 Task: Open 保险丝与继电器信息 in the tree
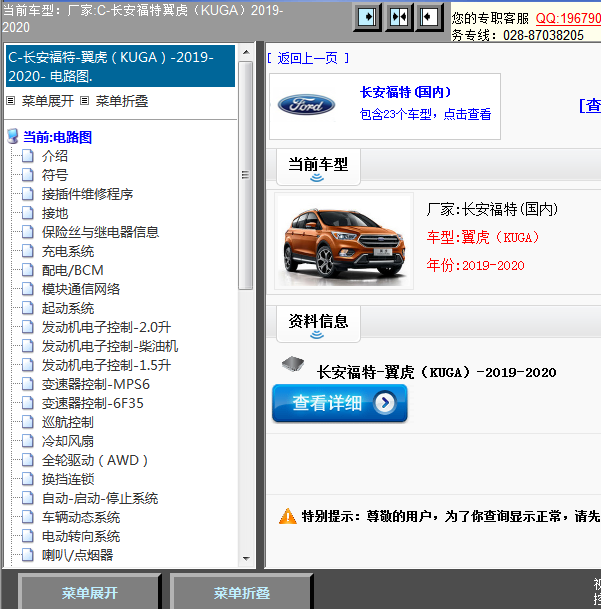100,232
